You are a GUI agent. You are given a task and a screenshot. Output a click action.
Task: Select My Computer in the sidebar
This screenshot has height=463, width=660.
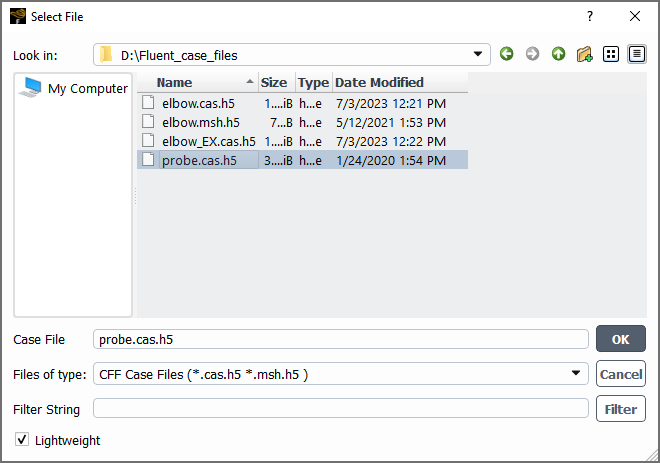click(x=74, y=88)
